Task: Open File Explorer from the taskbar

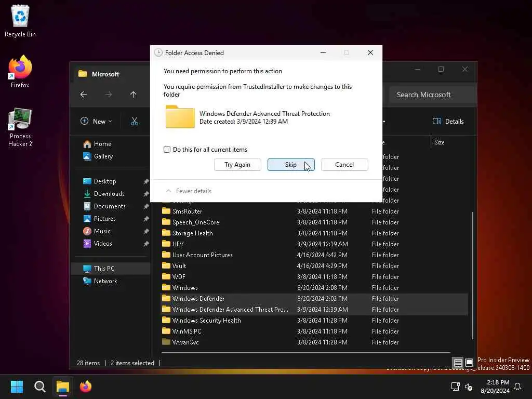Action: [63, 387]
